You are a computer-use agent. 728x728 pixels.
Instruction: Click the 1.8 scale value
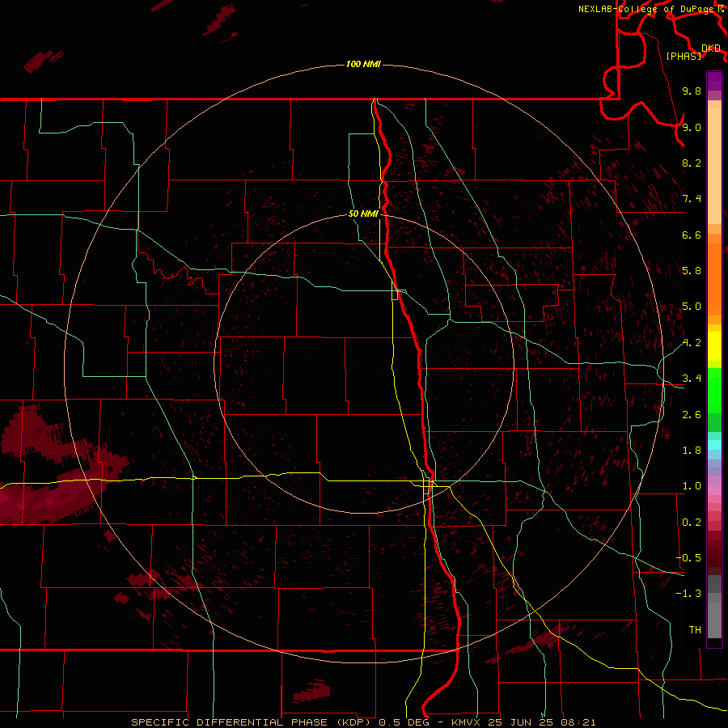(x=692, y=451)
